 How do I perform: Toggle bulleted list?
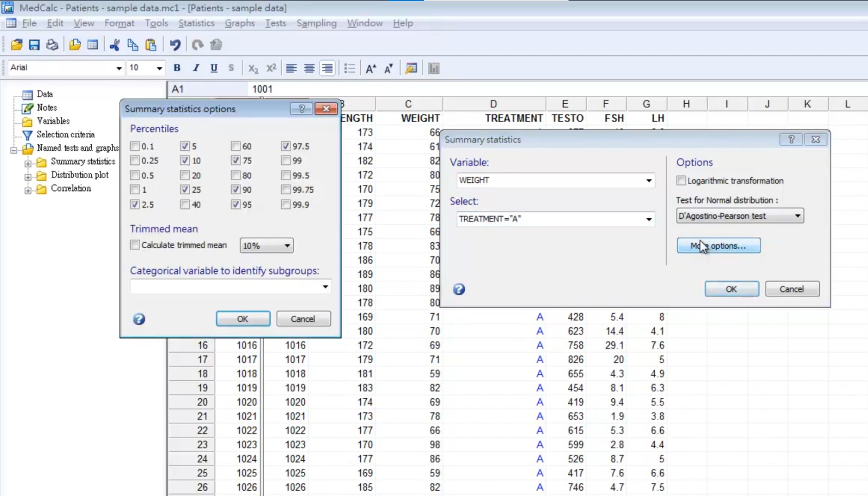click(349, 68)
